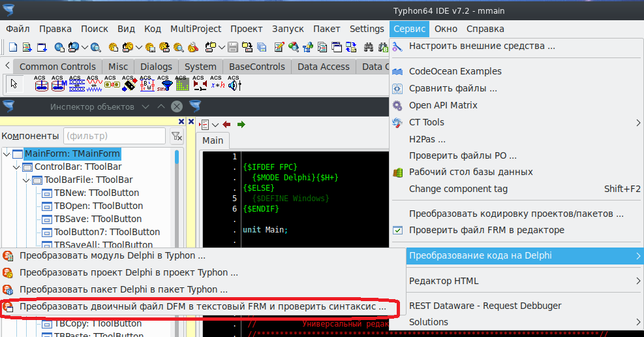Select the Main editor tab

[x=212, y=140]
